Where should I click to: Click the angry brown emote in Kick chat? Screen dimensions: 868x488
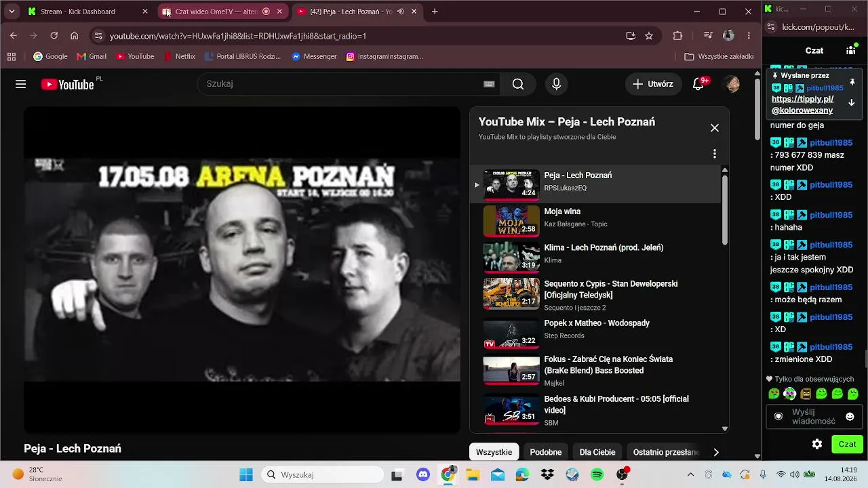806,394
